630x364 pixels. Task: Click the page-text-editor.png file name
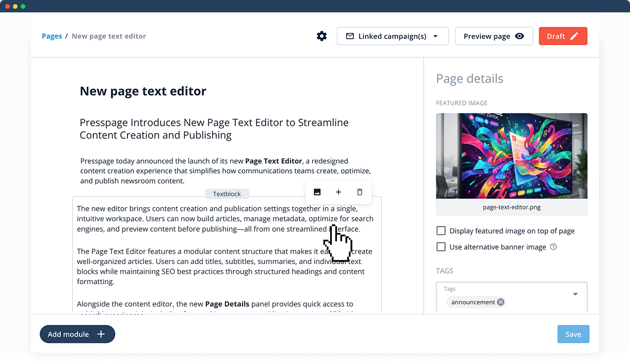coord(511,207)
